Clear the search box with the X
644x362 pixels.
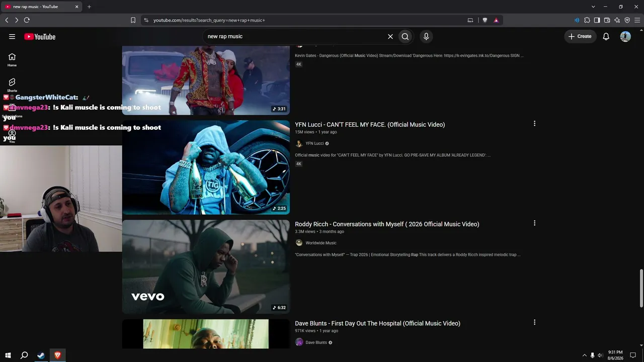tap(390, 36)
